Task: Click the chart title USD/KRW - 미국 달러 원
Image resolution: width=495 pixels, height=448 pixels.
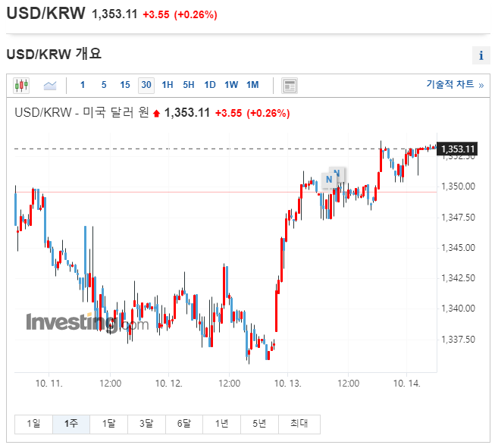Action: (x=82, y=113)
